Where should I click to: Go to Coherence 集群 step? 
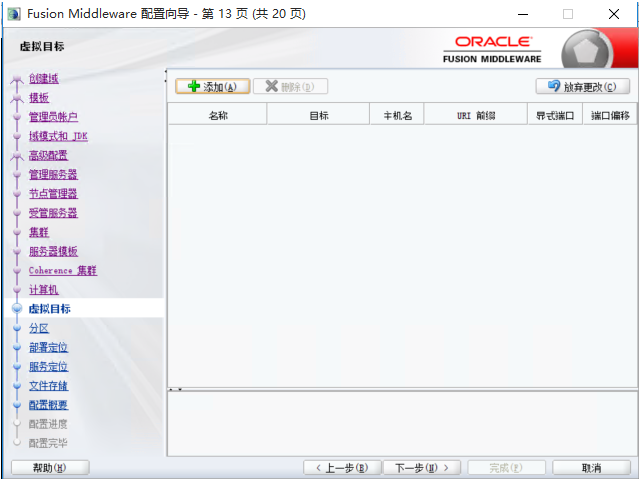click(63, 271)
